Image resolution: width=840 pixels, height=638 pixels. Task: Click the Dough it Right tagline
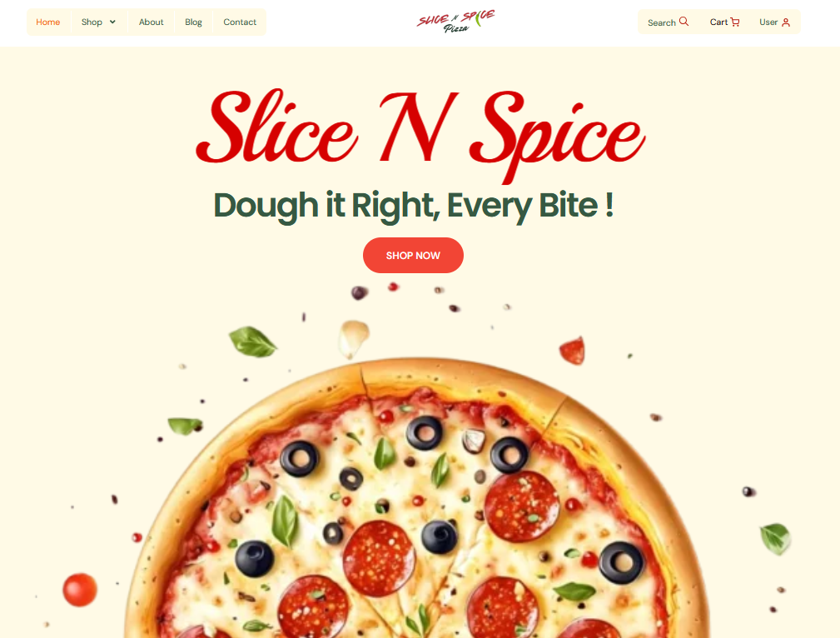click(x=413, y=206)
